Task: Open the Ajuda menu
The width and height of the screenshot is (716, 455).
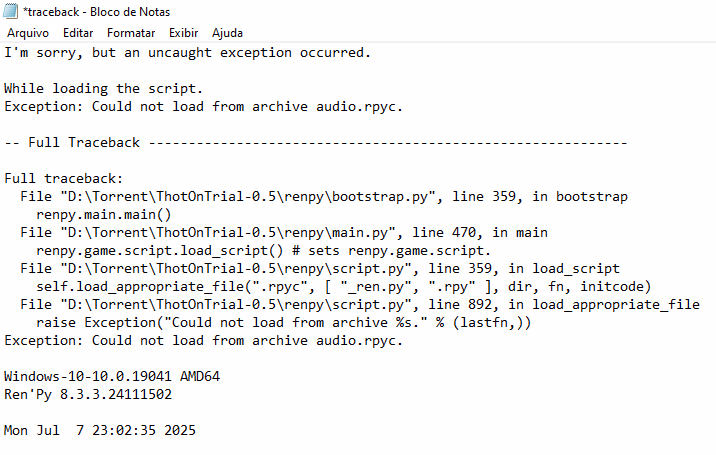Action: point(227,33)
